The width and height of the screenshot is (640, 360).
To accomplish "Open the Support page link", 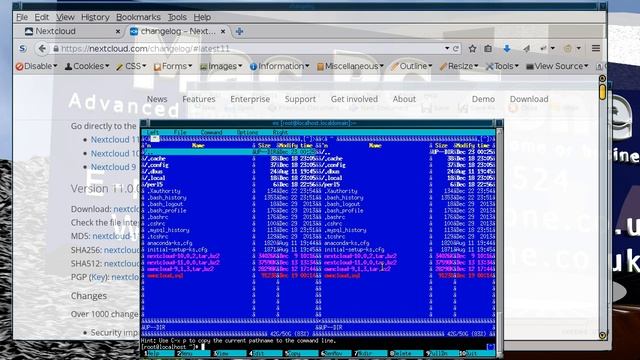I will [300, 99].
